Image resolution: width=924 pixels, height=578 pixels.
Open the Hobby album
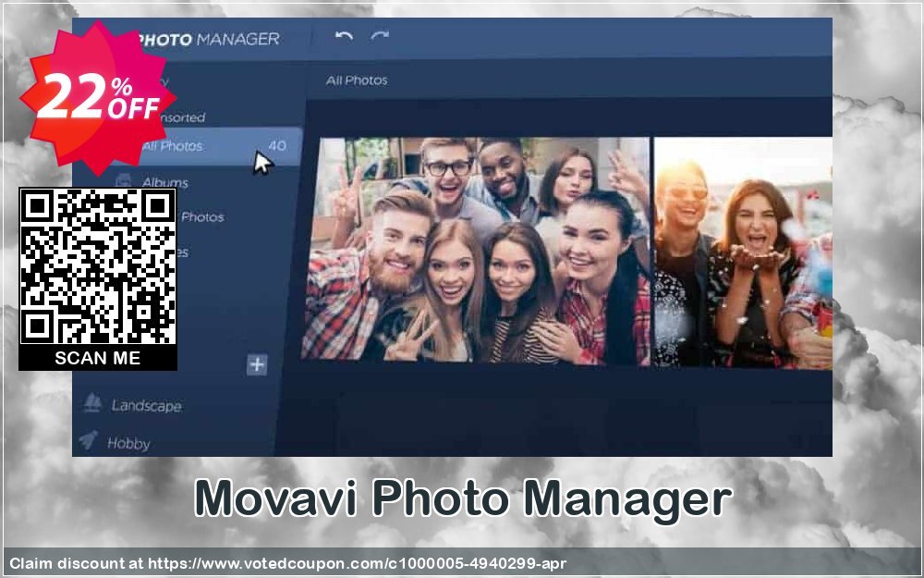[x=128, y=444]
